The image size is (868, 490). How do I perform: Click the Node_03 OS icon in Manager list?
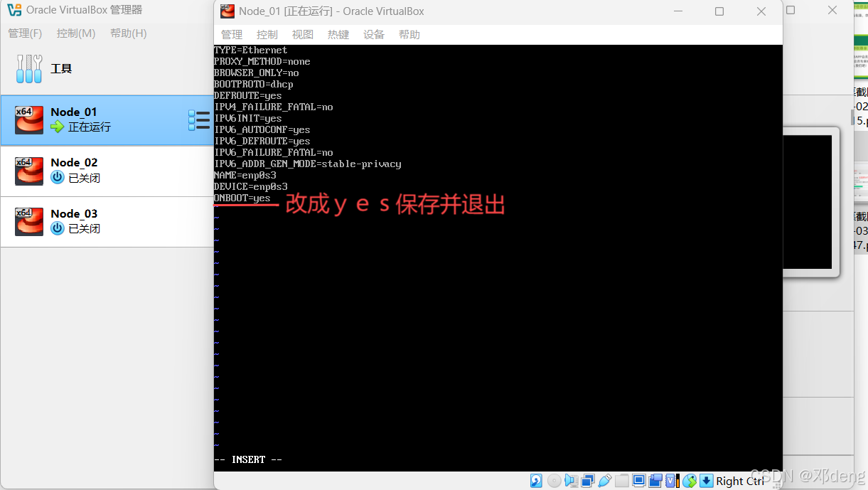29,222
